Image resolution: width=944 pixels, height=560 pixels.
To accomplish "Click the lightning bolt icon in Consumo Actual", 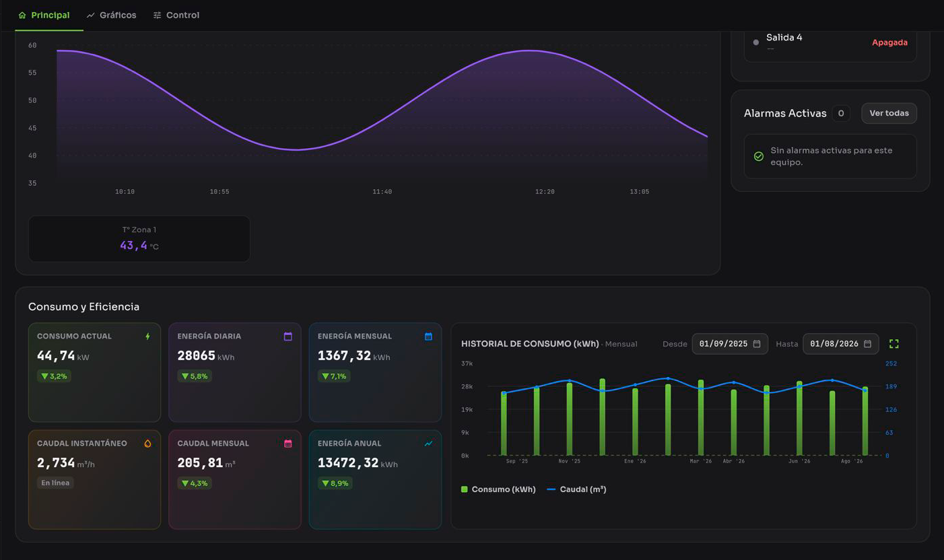I will coord(148,337).
